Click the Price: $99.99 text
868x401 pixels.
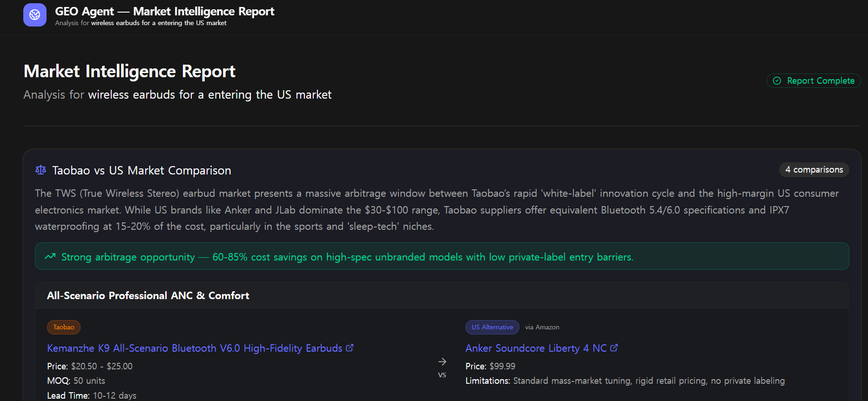491,366
